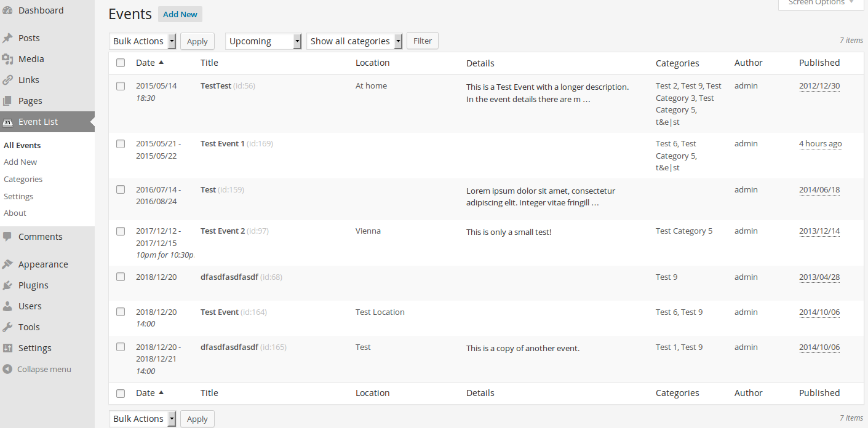Open Categories submenu under Event List
868x428 pixels.
[23, 180]
